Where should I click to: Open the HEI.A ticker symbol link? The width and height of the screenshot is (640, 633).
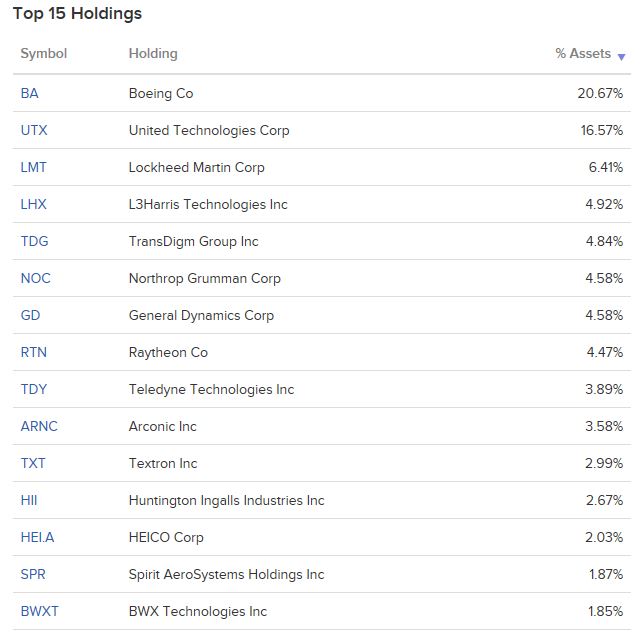37,537
